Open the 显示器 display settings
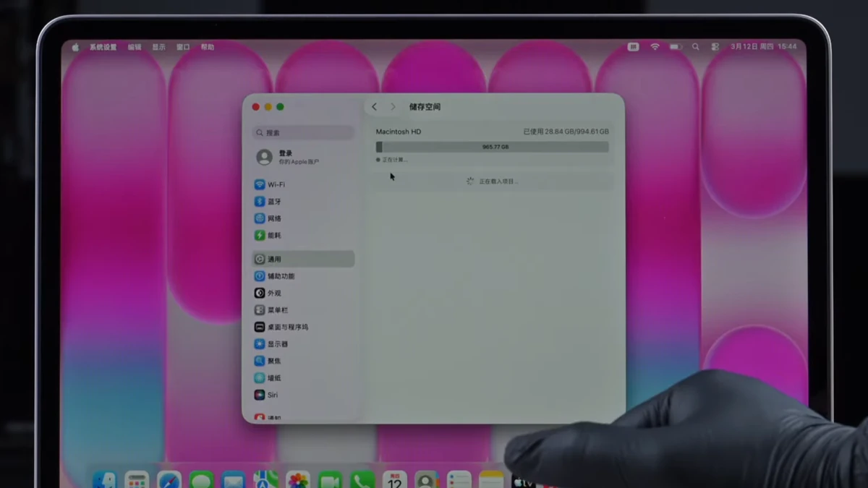 (x=303, y=344)
